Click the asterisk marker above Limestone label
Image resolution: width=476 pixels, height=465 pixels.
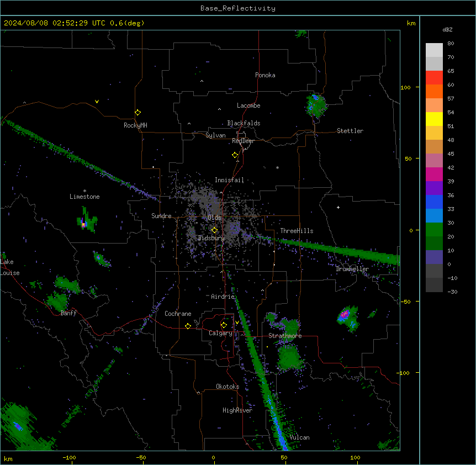click(84, 191)
